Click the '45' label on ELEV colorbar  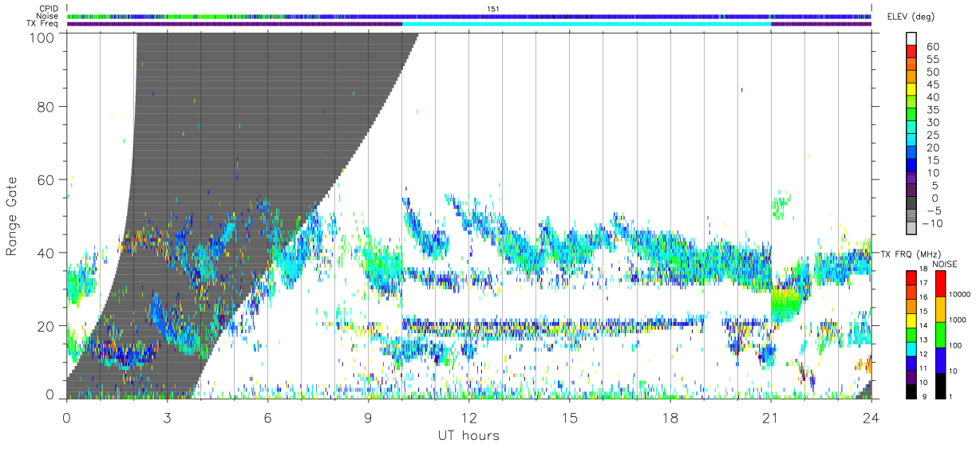(932, 85)
